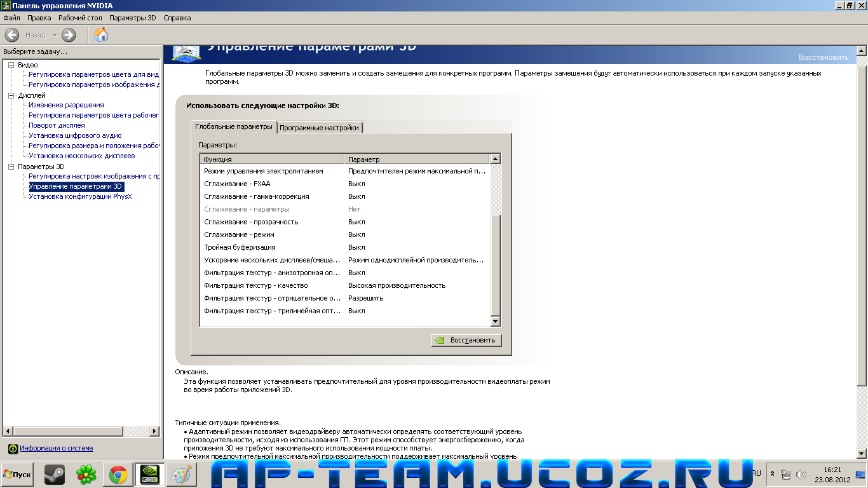Select Ускорение нескольких дисплеев row

pos(346,260)
